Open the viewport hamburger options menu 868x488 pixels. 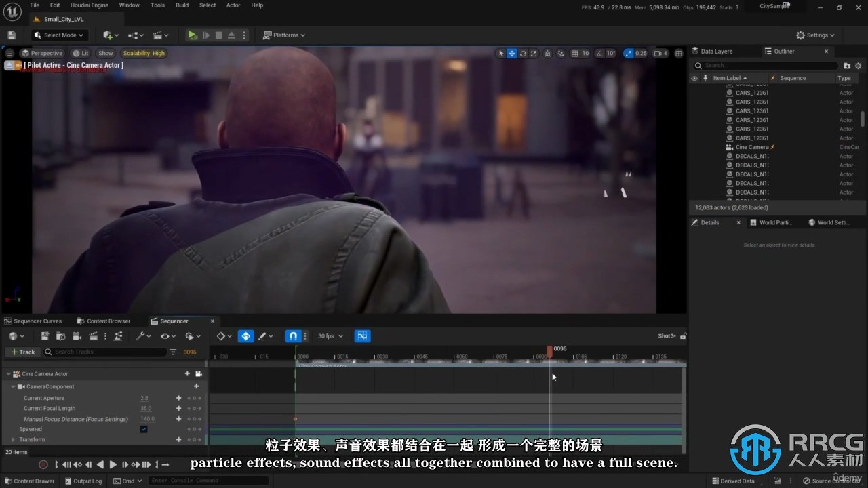(9, 53)
